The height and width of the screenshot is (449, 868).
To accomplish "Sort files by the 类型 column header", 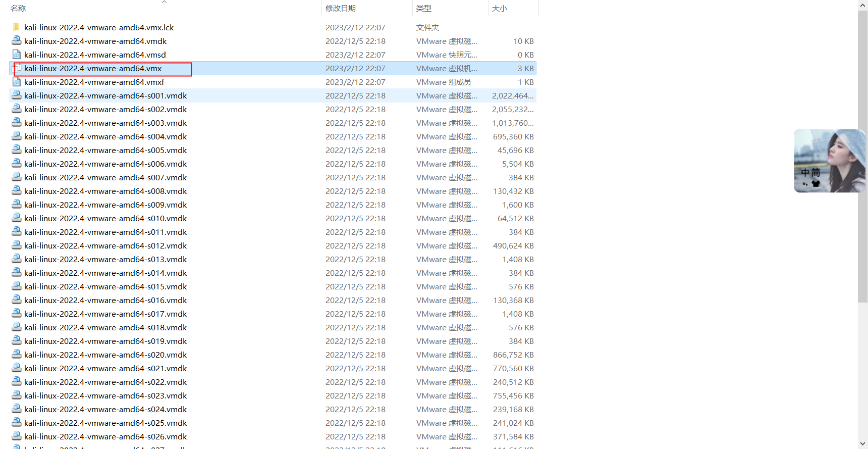I will coord(424,8).
